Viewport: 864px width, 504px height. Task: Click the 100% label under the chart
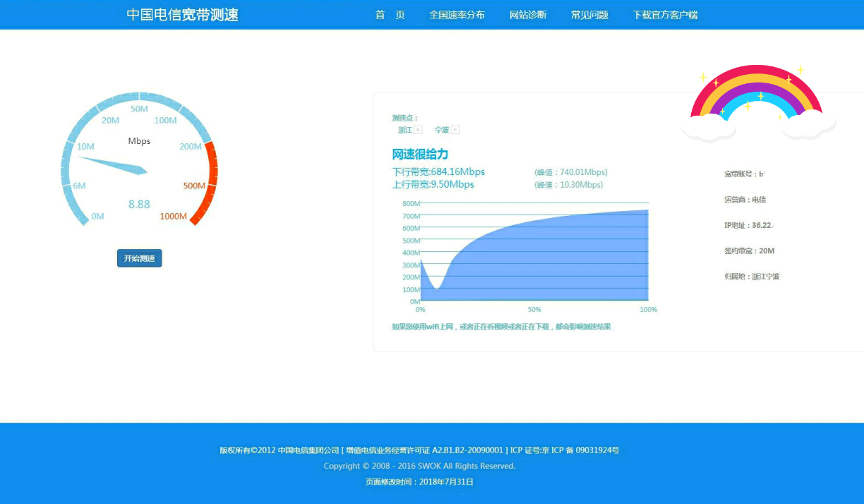648,309
